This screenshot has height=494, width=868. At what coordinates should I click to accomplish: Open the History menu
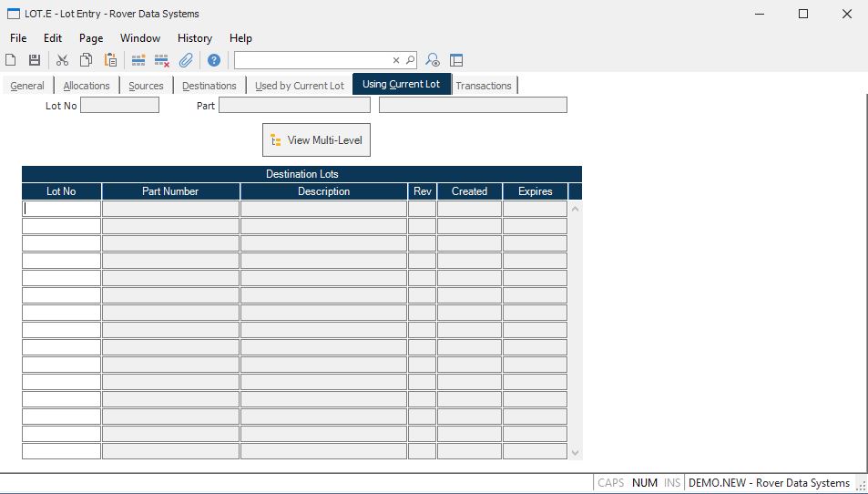point(194,38)
